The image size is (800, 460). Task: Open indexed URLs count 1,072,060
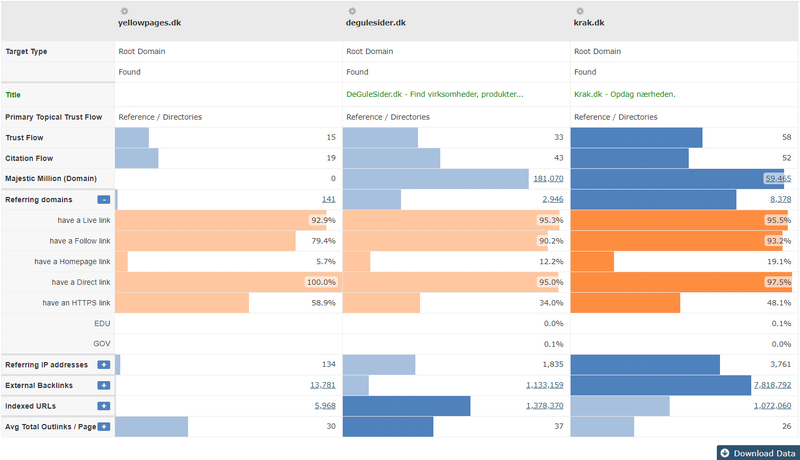coord(772,406)
